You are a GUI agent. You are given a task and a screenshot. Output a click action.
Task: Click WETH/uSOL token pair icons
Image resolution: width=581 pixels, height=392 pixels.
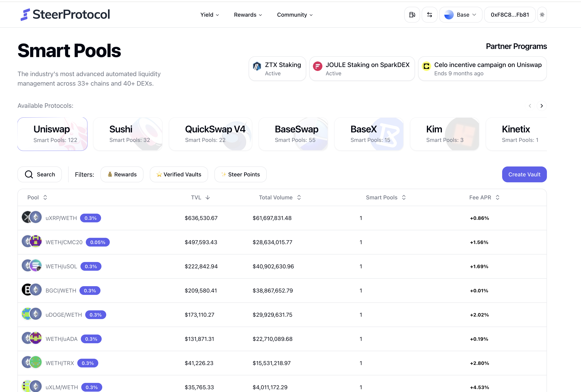coord(32,266)
